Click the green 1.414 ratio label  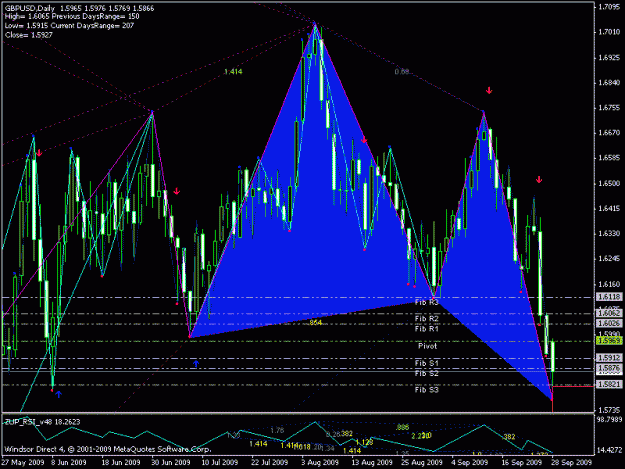pos(233,72)
